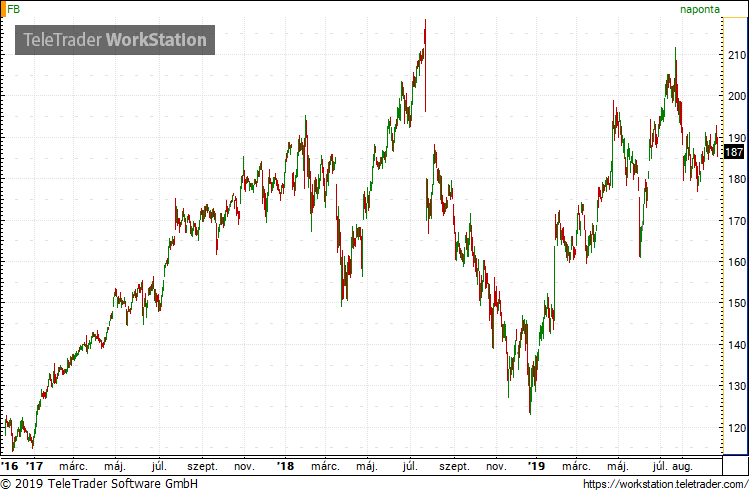Screen dimensions: 749x492
Task: Click the orange marker beside the FB symbol
Action: point(3,9)
